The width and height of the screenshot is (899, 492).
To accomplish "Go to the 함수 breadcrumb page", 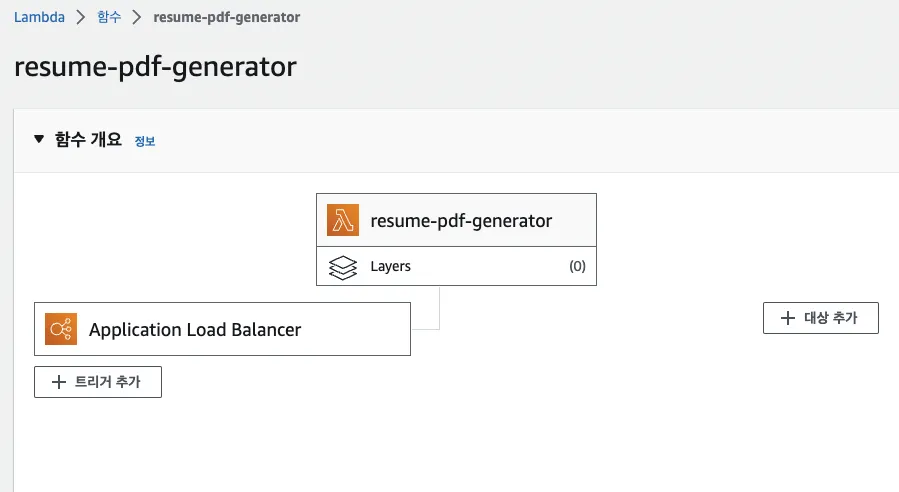I will [107, 17].
